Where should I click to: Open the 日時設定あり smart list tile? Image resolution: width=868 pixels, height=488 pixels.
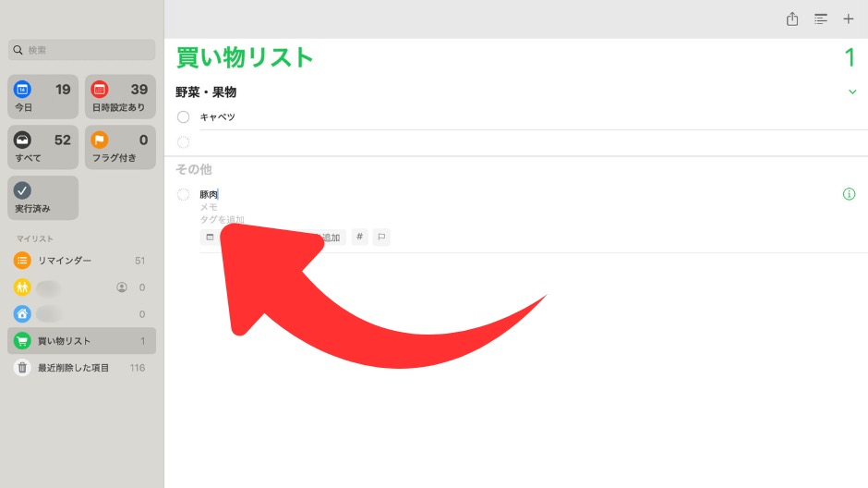pos(120,96)
